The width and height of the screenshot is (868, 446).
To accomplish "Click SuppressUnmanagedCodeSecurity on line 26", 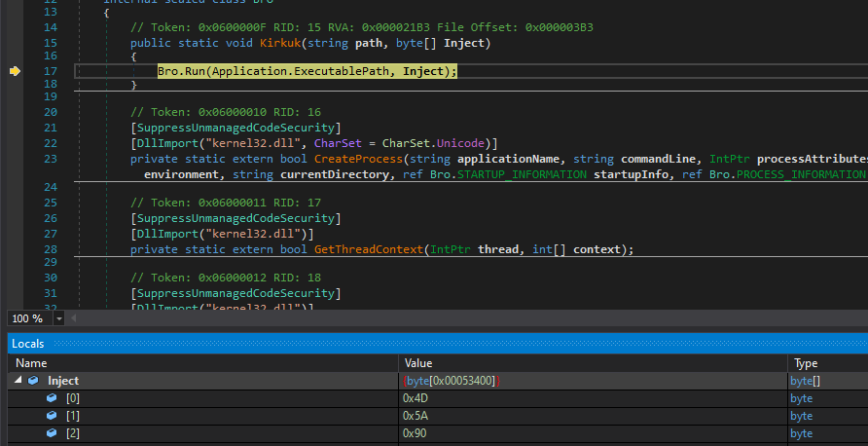I will coord(235,218).
